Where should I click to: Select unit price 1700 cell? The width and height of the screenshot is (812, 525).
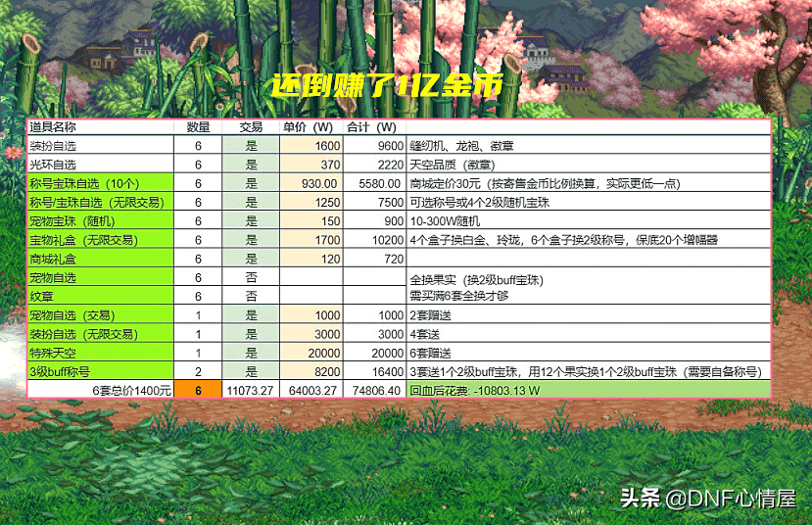pos(311,240)
